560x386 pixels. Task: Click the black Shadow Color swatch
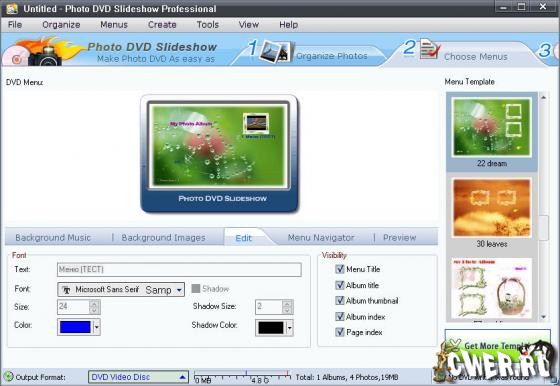click(271, 328)
